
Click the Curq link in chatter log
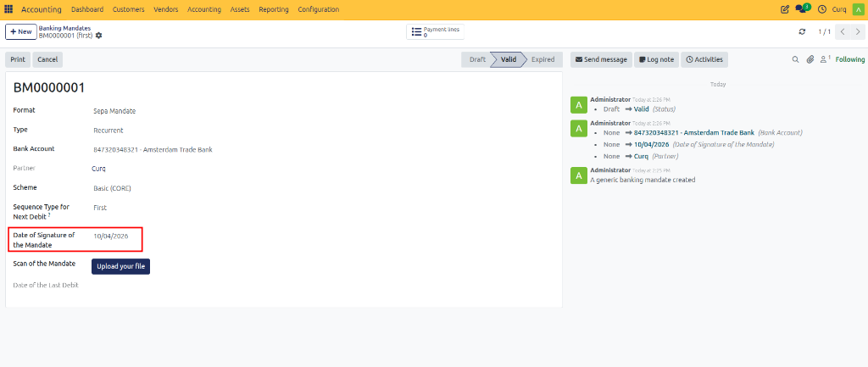(641, 156)
